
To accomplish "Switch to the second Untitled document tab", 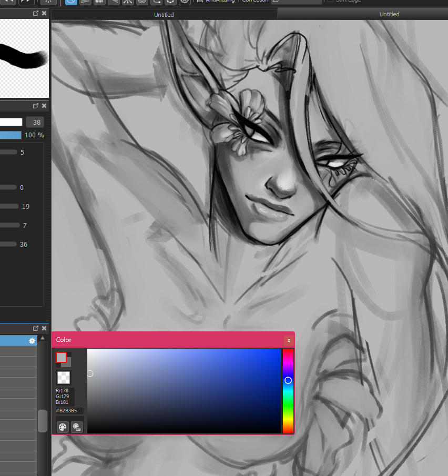I will point(389,15).
